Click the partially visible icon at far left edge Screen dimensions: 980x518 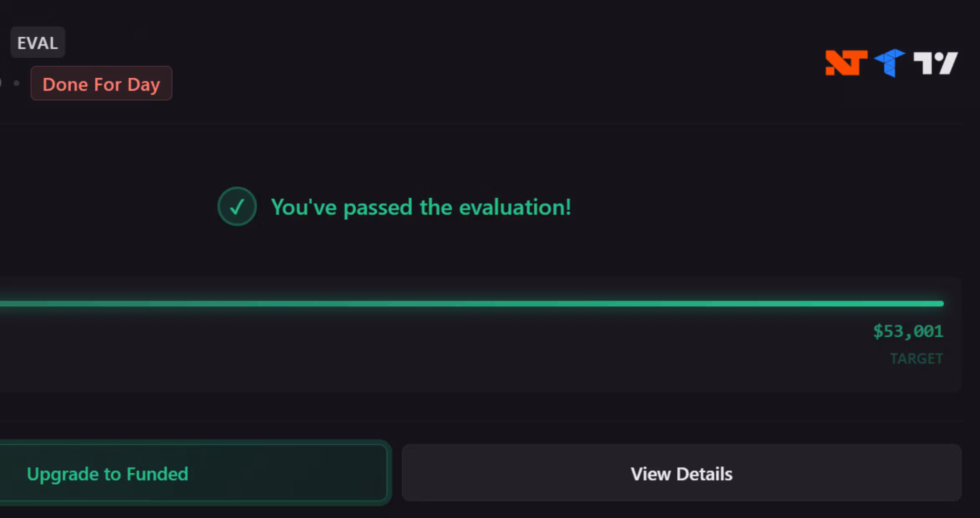(1, 83)
